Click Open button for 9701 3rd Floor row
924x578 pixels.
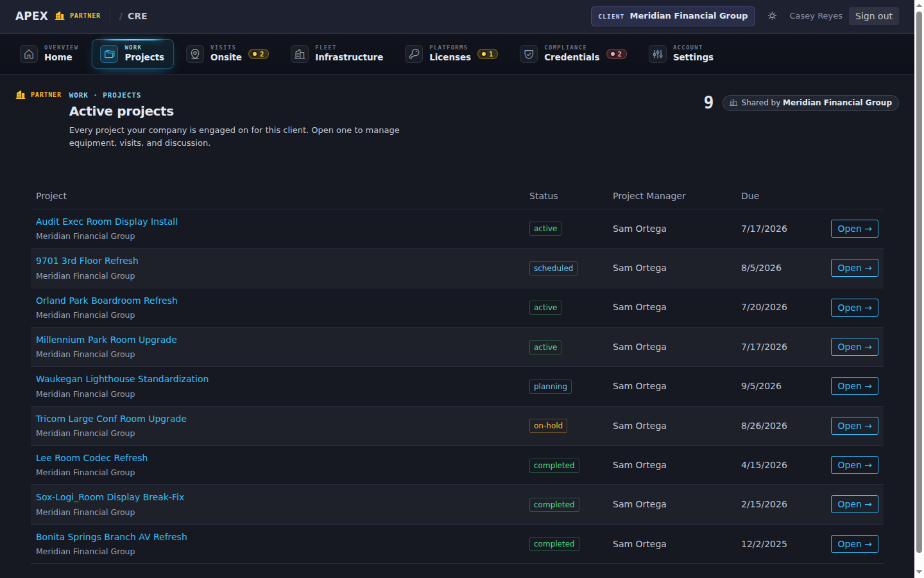pos(854,268)
